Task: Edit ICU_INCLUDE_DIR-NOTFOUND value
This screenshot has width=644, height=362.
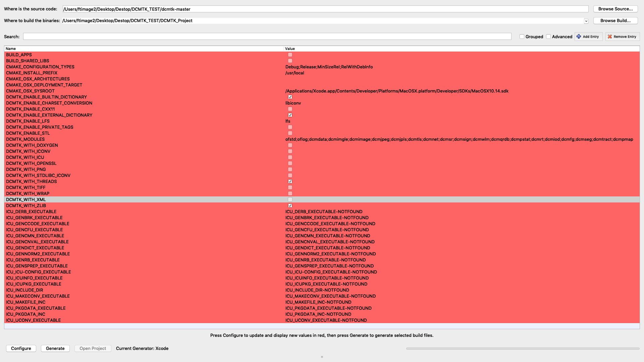Action: click(x=317, y=290)
